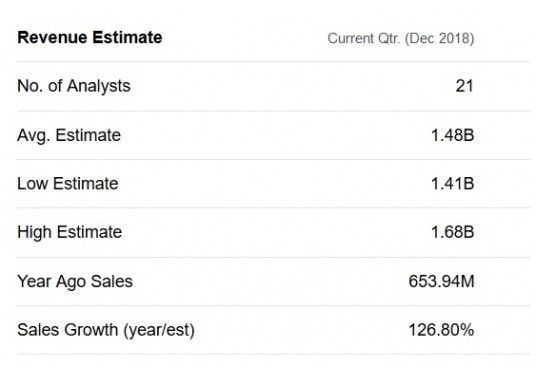The image size is (536, 376).
Task: Click the Revenue Estimate heading
Action: (90, 37)
